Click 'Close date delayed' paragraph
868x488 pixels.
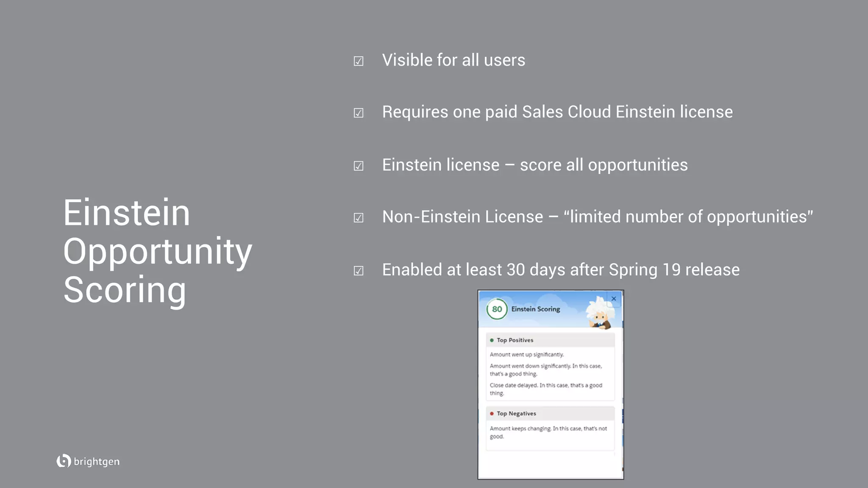[546, 389]
